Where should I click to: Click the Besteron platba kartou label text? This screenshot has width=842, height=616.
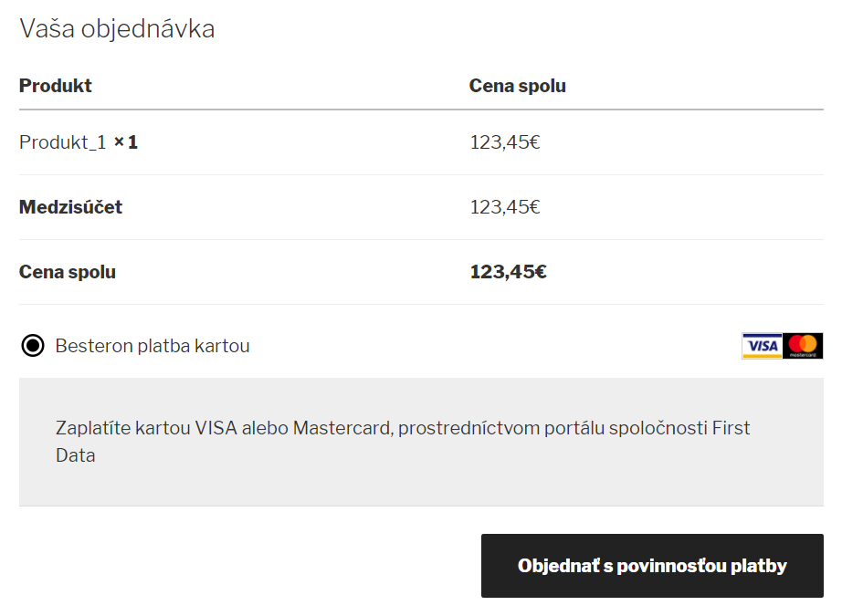[x=152, y=346]
